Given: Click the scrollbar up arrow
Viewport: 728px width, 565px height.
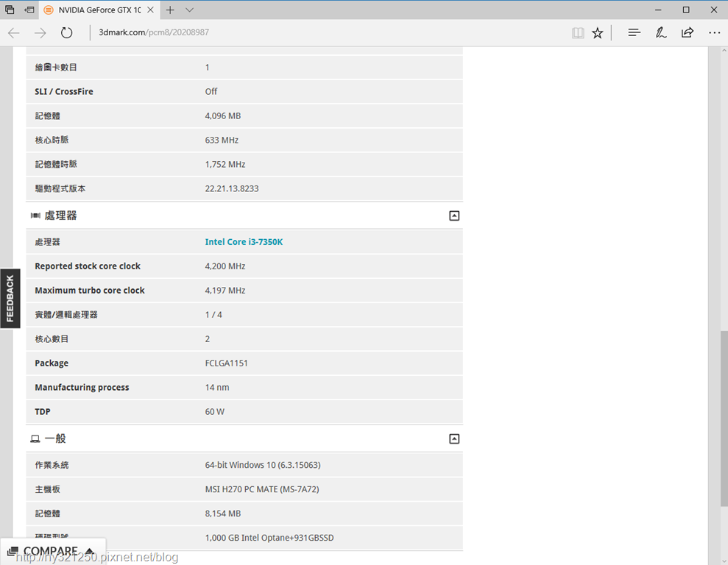Looking at the screenshot, I should (x=724, y=50).
